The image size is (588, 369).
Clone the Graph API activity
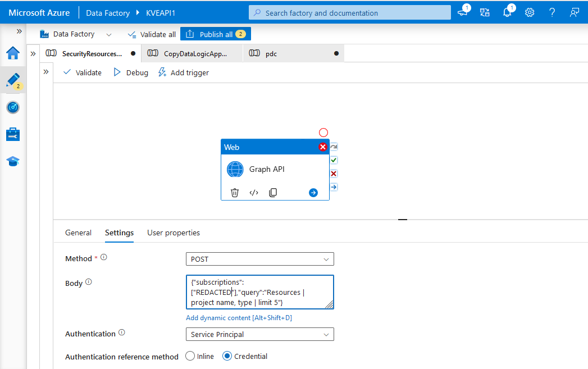[273, 193]
